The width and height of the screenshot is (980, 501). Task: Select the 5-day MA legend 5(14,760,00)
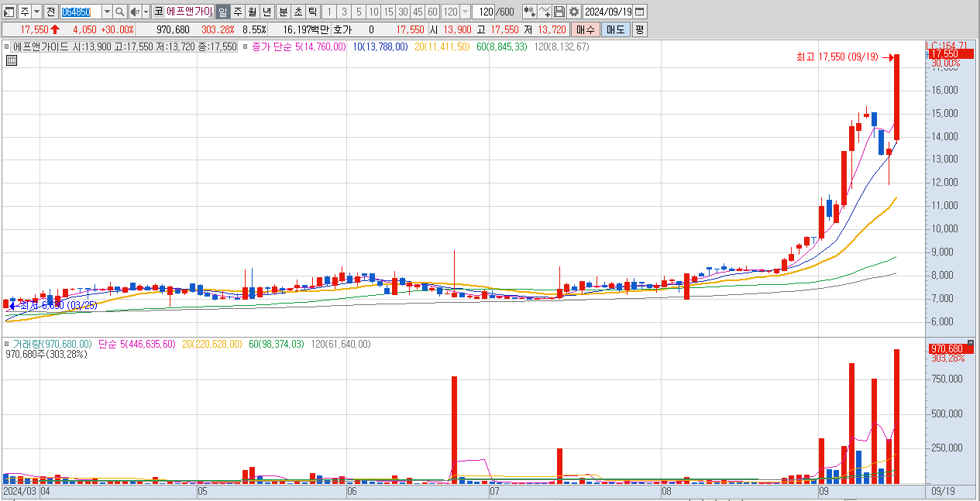click(321, 47)
